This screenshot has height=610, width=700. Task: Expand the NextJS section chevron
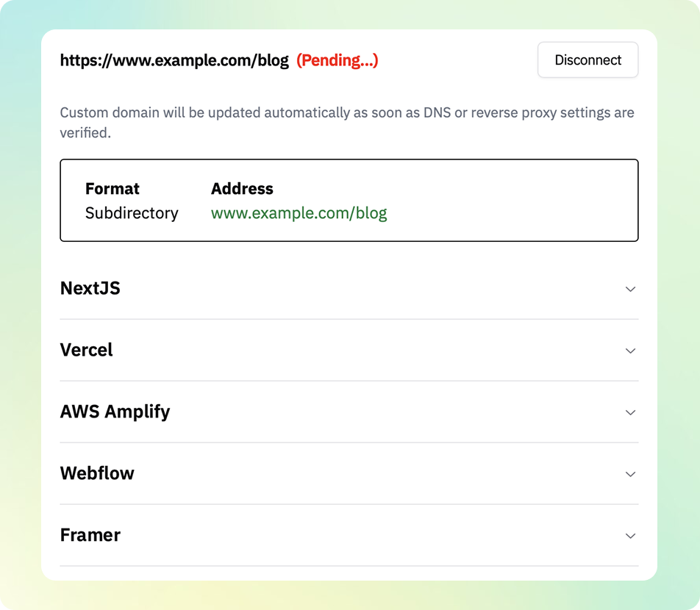(630, 289)
